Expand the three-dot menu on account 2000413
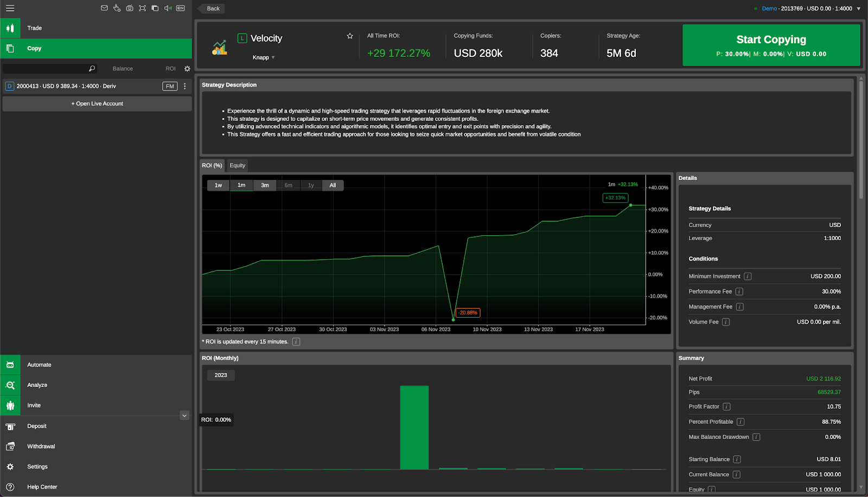The height and width of the screenshot is (497, 868). [x=184, y=86]
